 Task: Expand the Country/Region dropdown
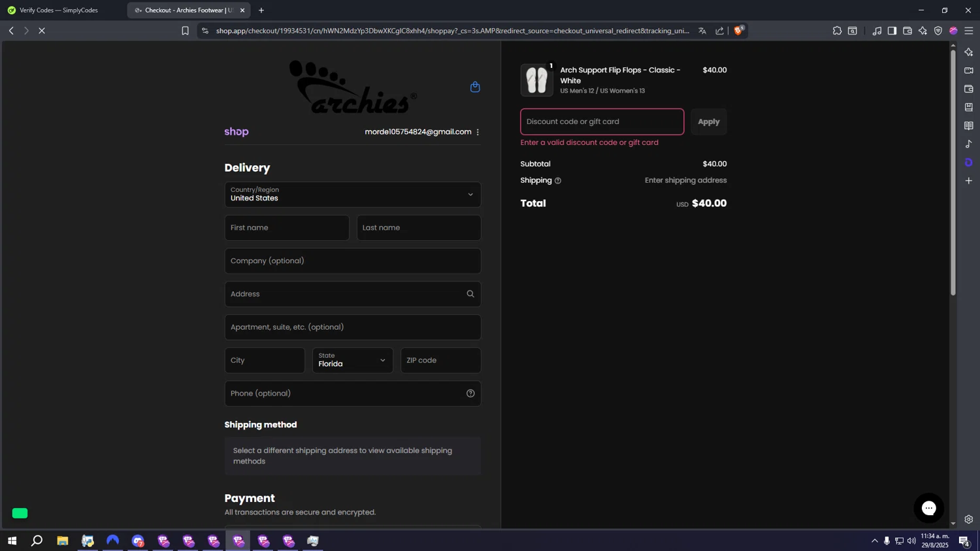353,195
